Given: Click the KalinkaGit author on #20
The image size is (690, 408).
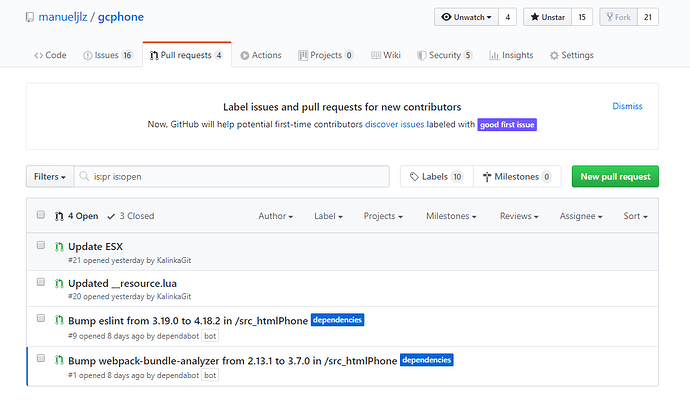Looking at the screenshot, I should tap(174, 296).
